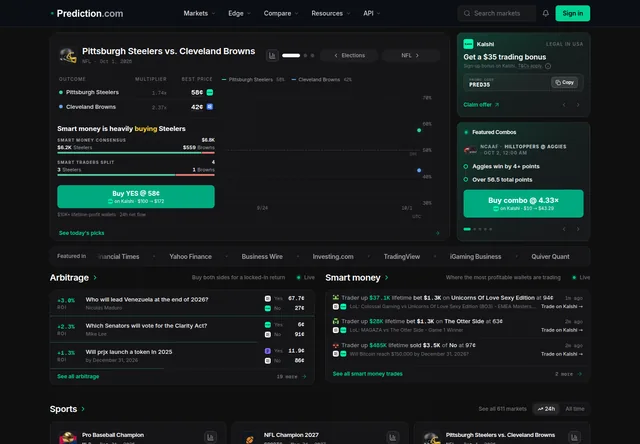
Task: Click purple Yes exchange icon for prjx token row
Action: click(268, 351)
